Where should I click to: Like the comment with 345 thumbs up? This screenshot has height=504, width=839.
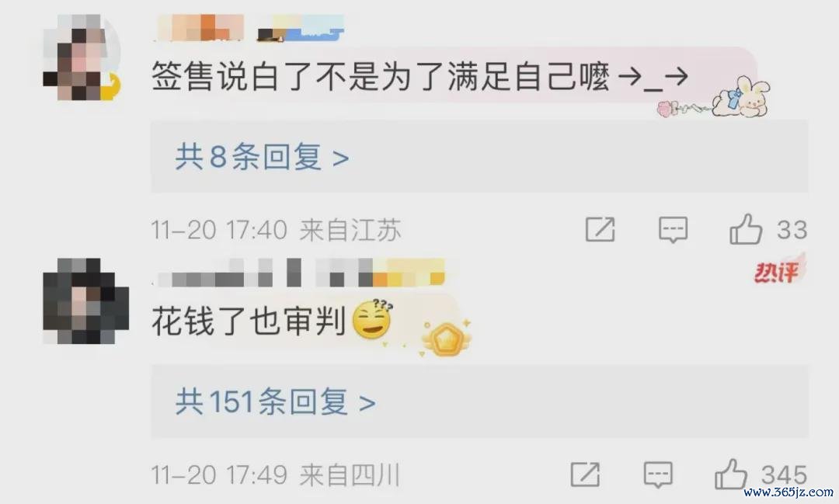coord(731,474)
